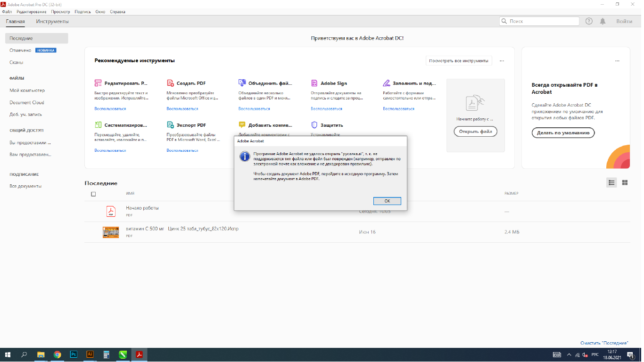Launch Google Chrome from the taskbar
The height and width of the screenshot is (362, 644).
(58, 354)
